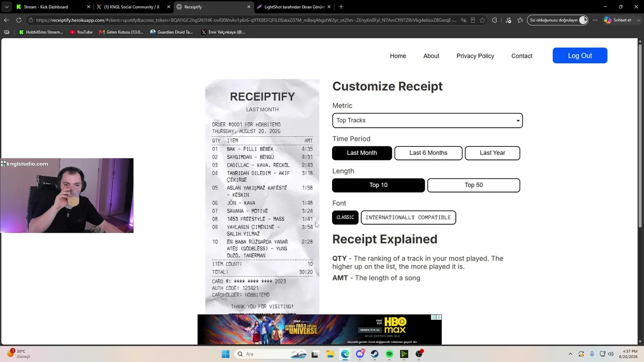Open Spotify from the taskbar
This screenshot has height=362, width=644.
click(389, 354)
